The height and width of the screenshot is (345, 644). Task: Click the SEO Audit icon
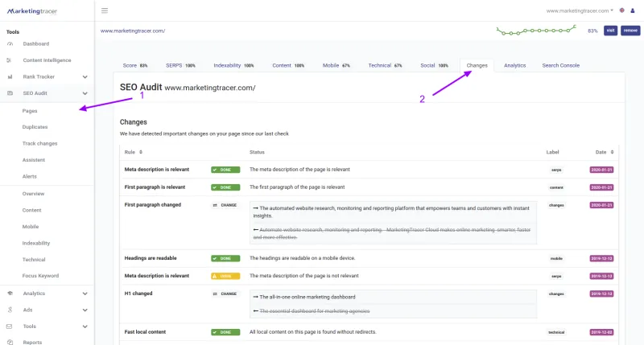point(10,93)
